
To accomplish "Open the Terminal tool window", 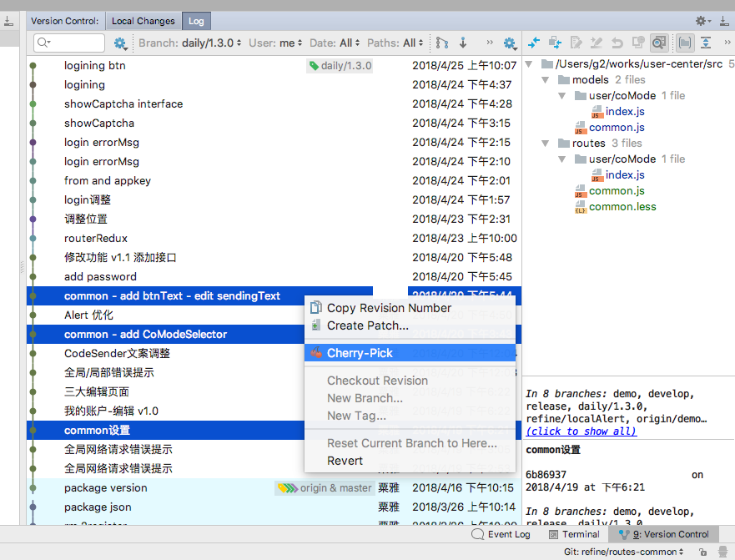I will point(574,534).
